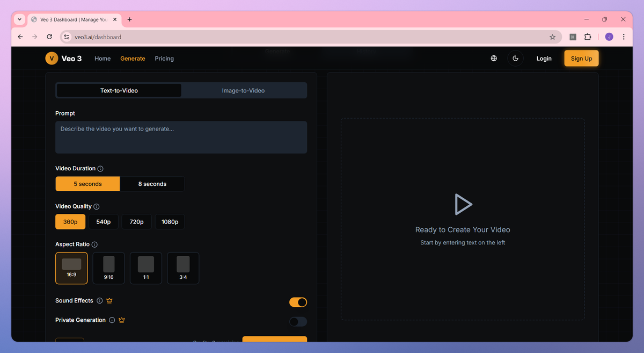Enable the Private Generation switch
This screenshot has height=353, width=644.
pyautogui.click(x=298, y=322)
